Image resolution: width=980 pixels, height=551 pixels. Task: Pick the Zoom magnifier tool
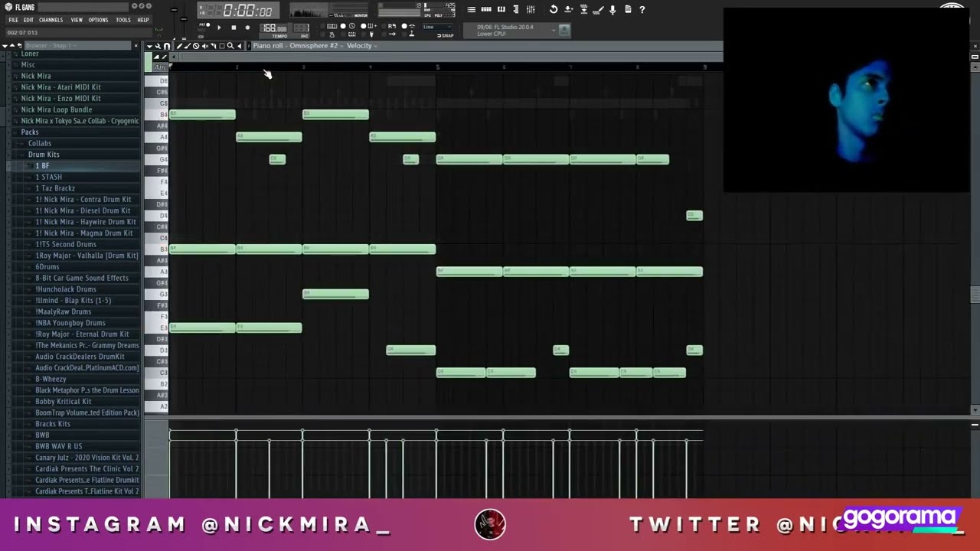click(x=230, y=46)
